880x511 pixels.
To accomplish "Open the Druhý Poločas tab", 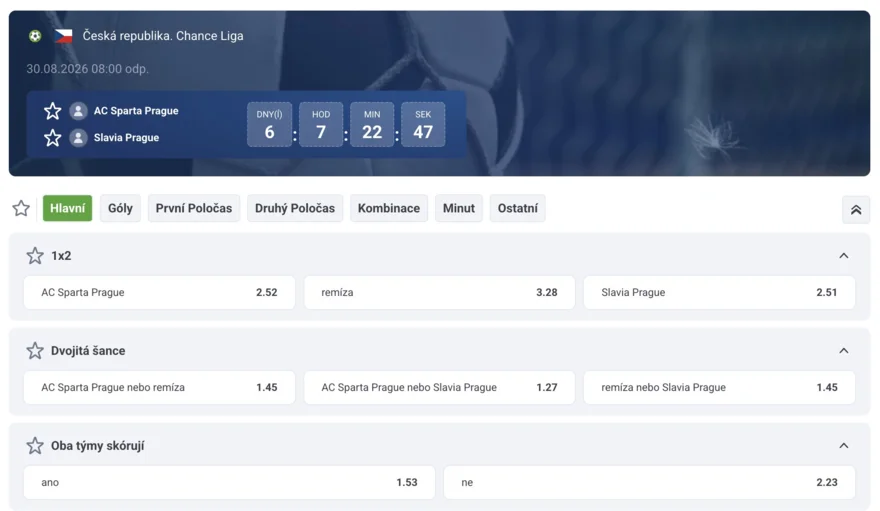I will pyautogui.click(x=295, y=208).
